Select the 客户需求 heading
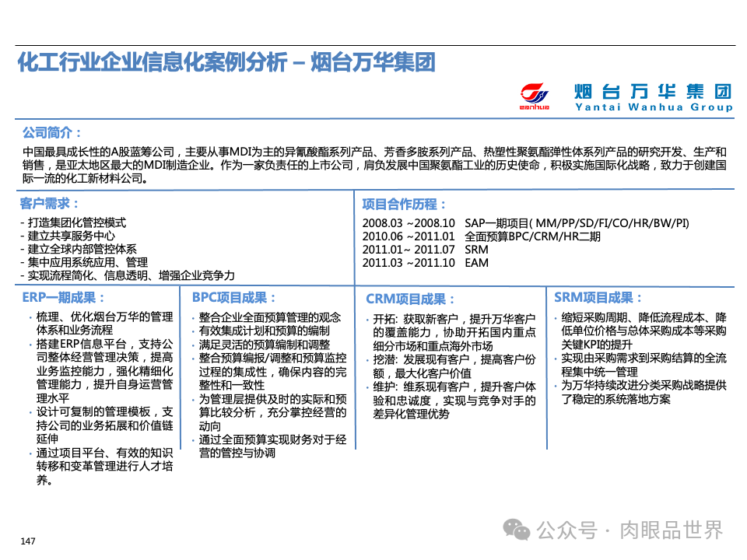 pos(49,204)
